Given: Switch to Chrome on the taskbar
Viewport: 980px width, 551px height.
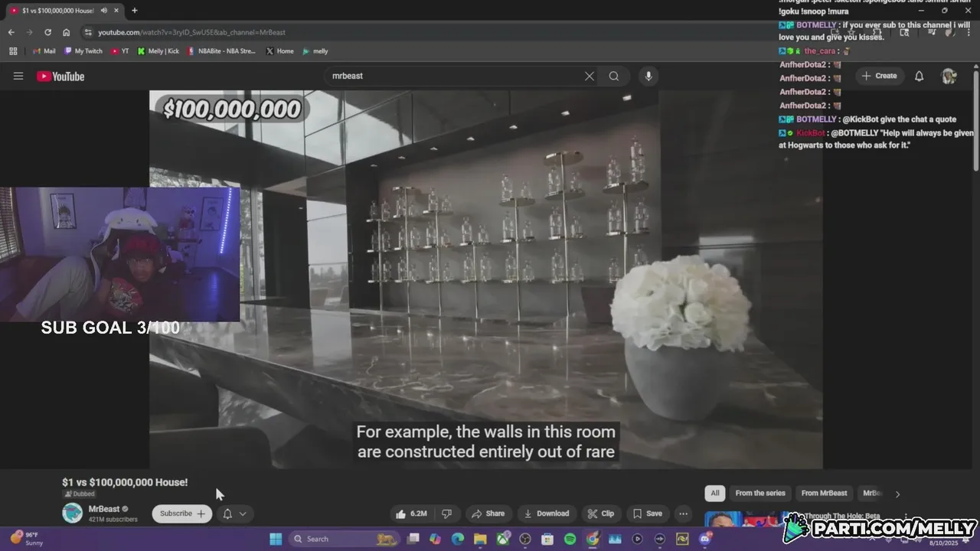Looking at the screenshot, I should (x=593, y=539).
